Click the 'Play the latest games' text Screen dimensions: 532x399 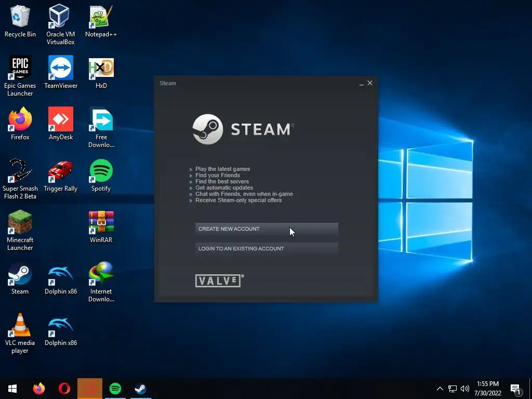[222, 169]
